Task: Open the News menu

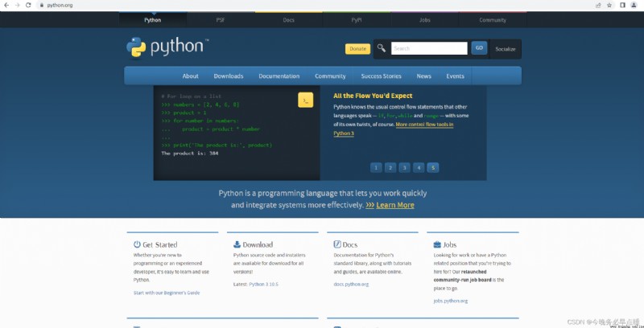Action: (424, 76)
